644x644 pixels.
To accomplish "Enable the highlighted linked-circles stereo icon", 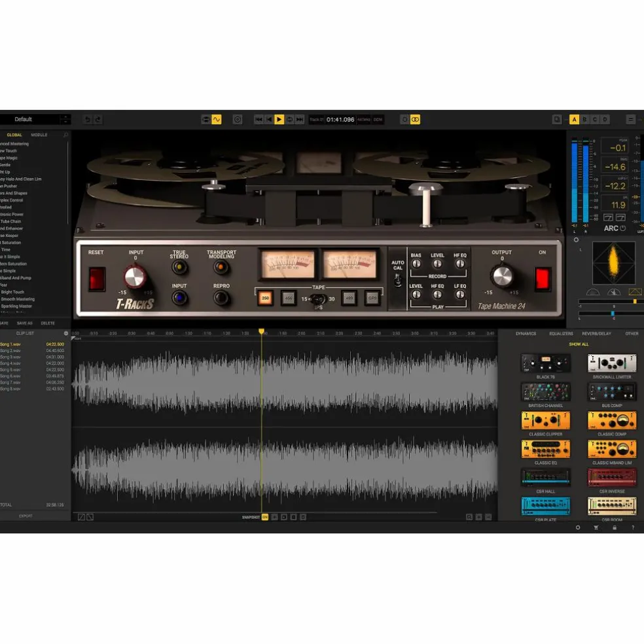I will pyautogui.click(x=415, y=120).
